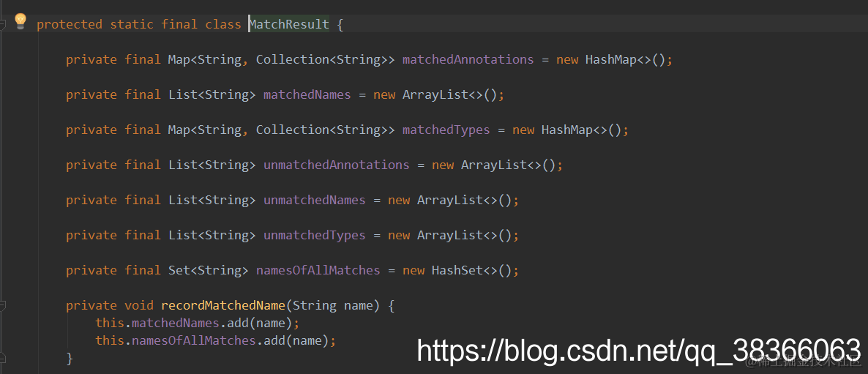Click the Set<String> type

coord(209,271)
